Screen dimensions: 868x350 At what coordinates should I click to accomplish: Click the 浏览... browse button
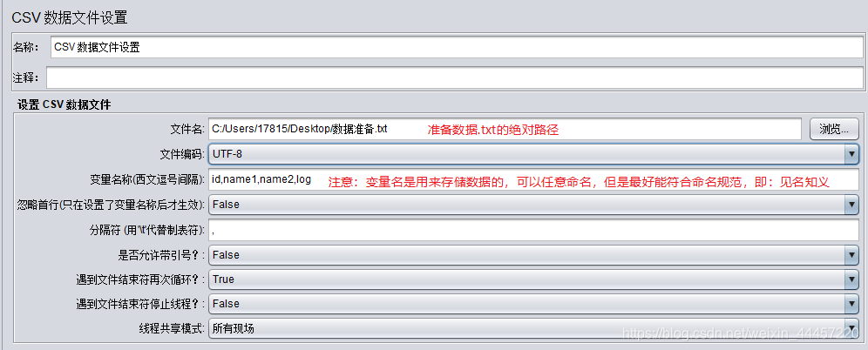(834, 129)
